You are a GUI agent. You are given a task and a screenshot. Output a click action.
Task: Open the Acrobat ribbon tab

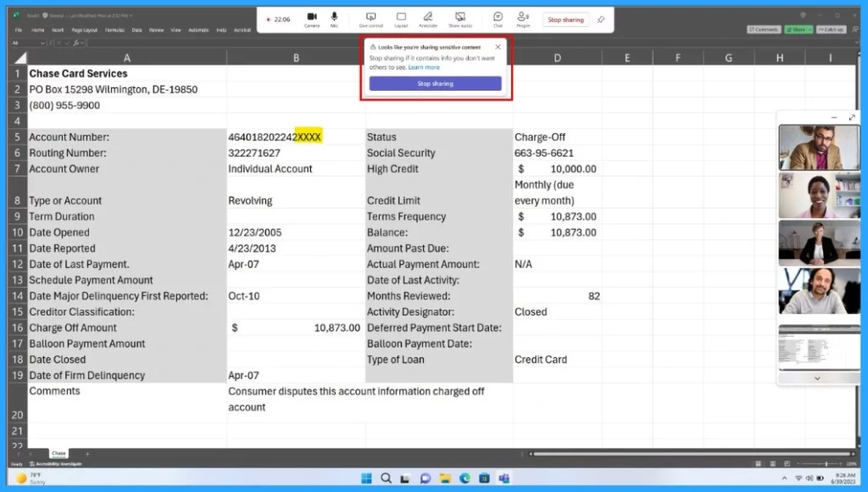[x=242, y=30]
